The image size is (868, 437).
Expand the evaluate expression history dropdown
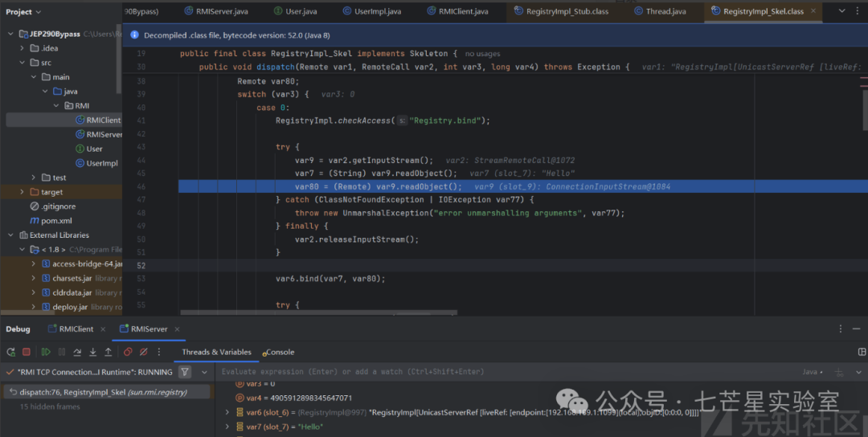tap(858, 372)
